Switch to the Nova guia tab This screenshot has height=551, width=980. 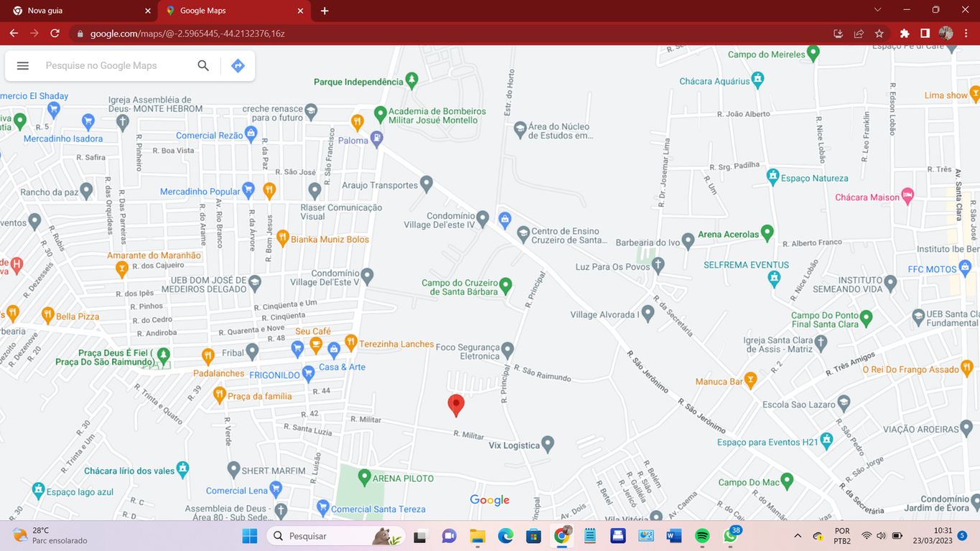tap(79, 11)
